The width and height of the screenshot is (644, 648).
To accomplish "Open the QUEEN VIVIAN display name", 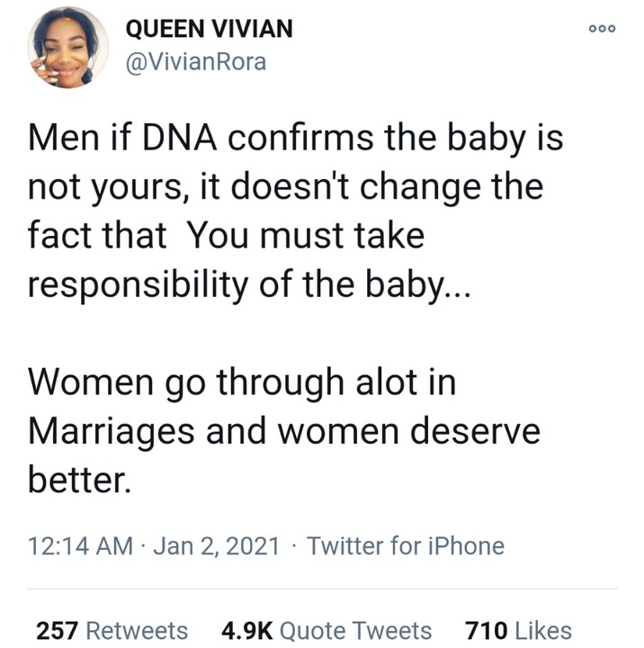I will [208, 29].
